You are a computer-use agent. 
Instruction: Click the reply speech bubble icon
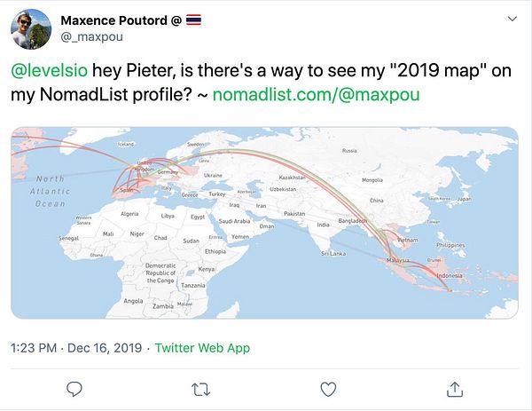tap(74, 390)
